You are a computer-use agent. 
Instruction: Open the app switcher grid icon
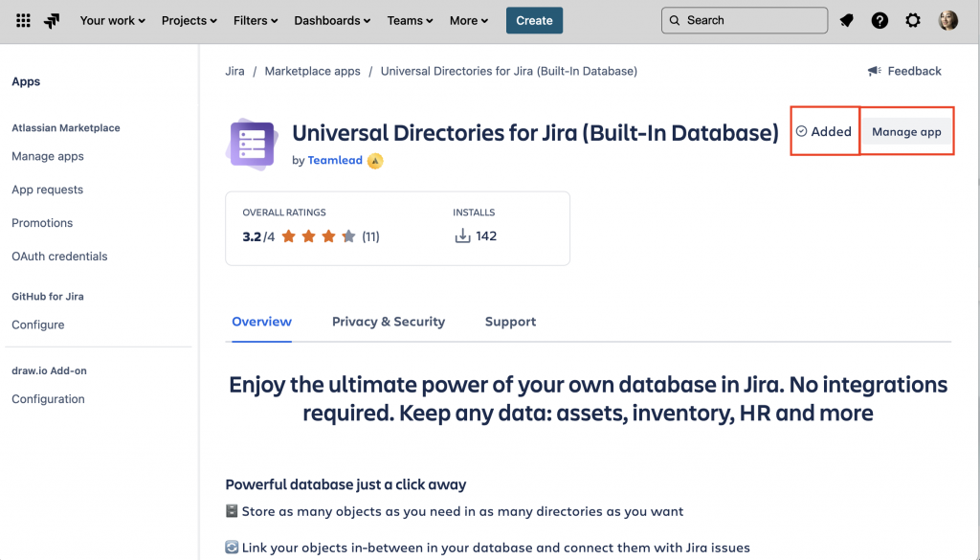(23, 21)
